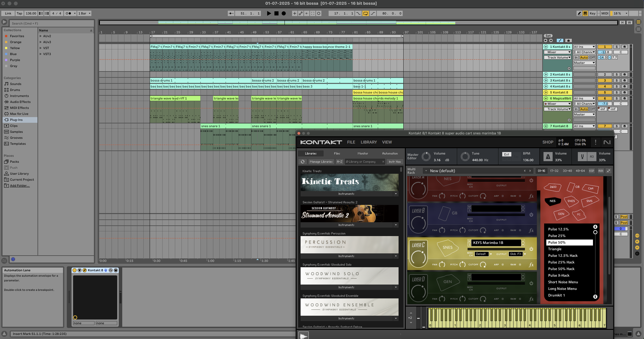Open the Kontakt SHOP link

548,142
